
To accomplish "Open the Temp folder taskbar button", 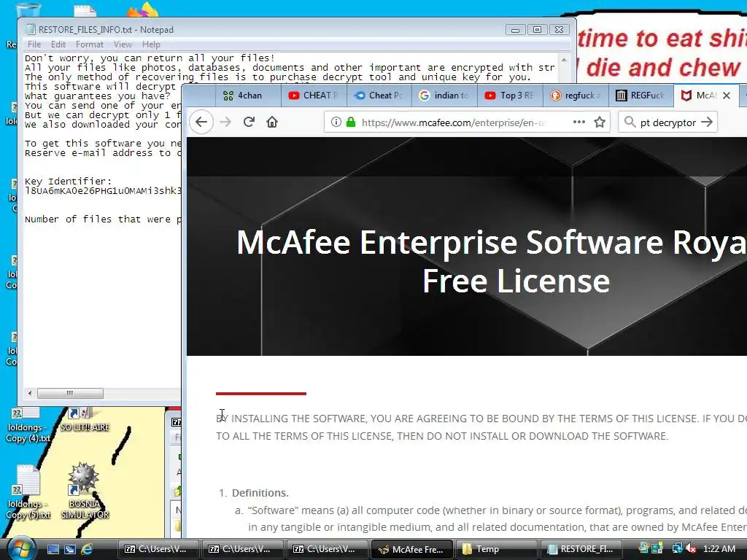I will [495, 549].
